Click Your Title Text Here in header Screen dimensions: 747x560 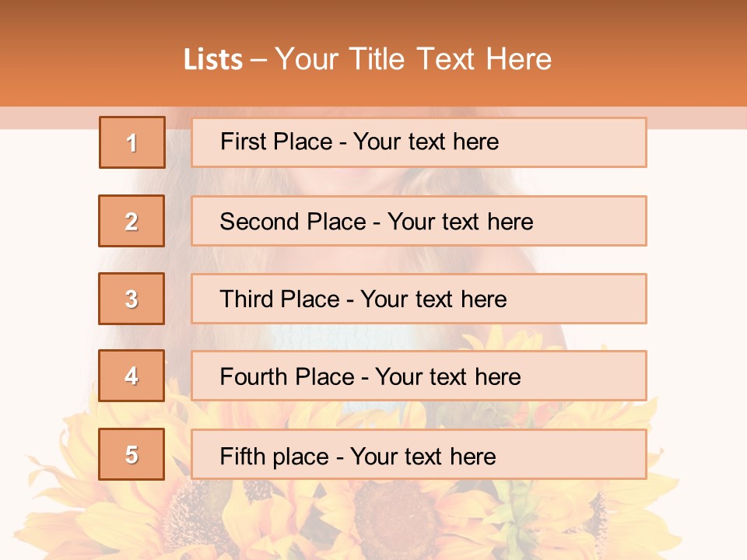[413, 60]
